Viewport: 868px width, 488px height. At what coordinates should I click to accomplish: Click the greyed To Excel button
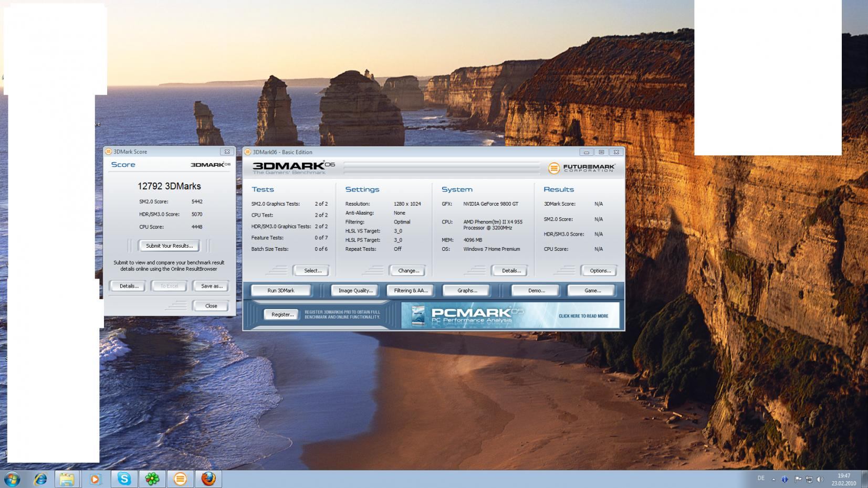[169, 286]
